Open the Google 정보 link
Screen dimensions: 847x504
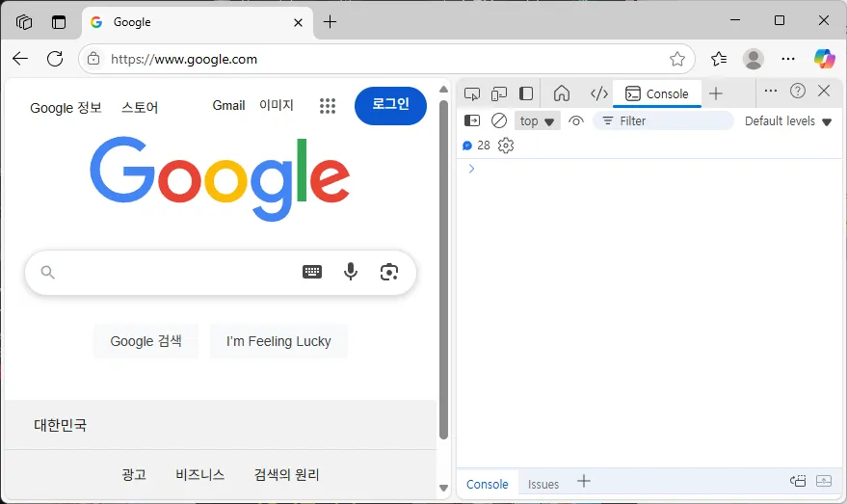[66, 108]
